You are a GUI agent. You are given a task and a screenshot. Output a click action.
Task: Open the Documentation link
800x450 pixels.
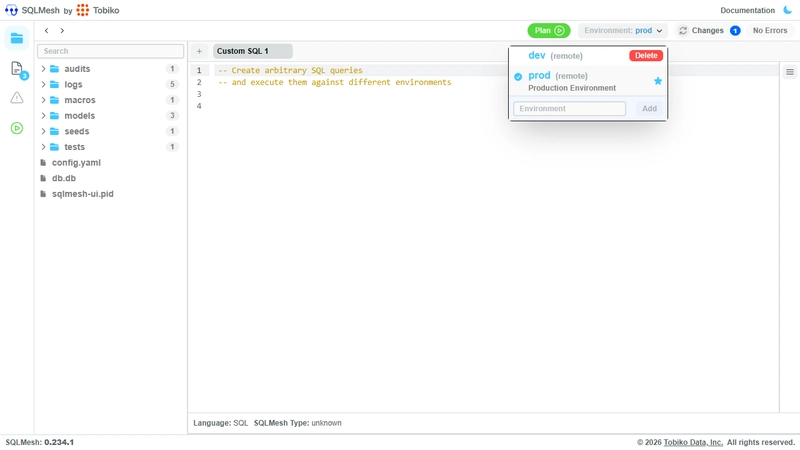click(747, 10)
